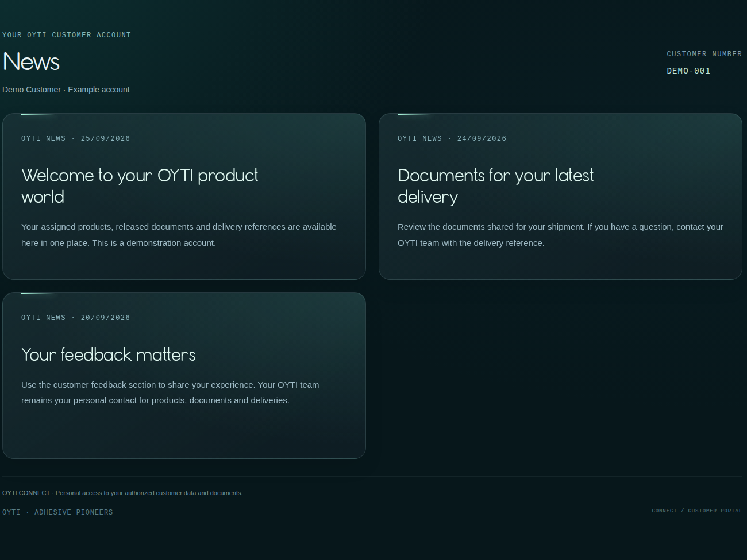Click text 'Review the documents shared for your shipment'
This screenshot has width=747, height=560.
click(x=560, y=235)
